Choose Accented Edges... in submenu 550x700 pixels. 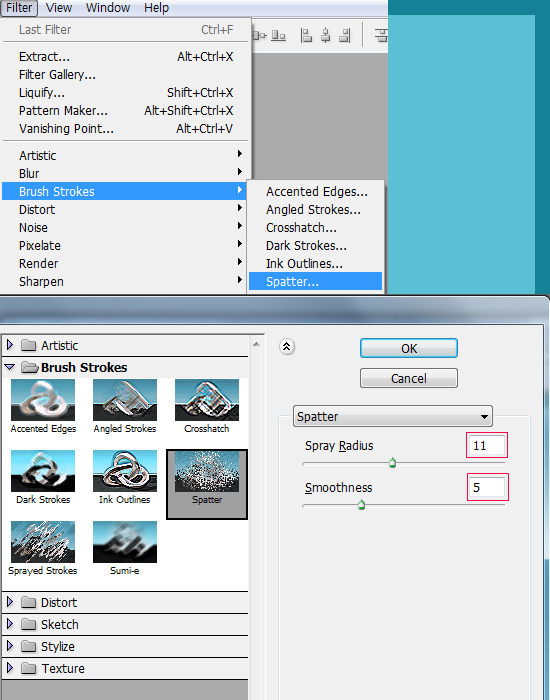tap(315, 192)
